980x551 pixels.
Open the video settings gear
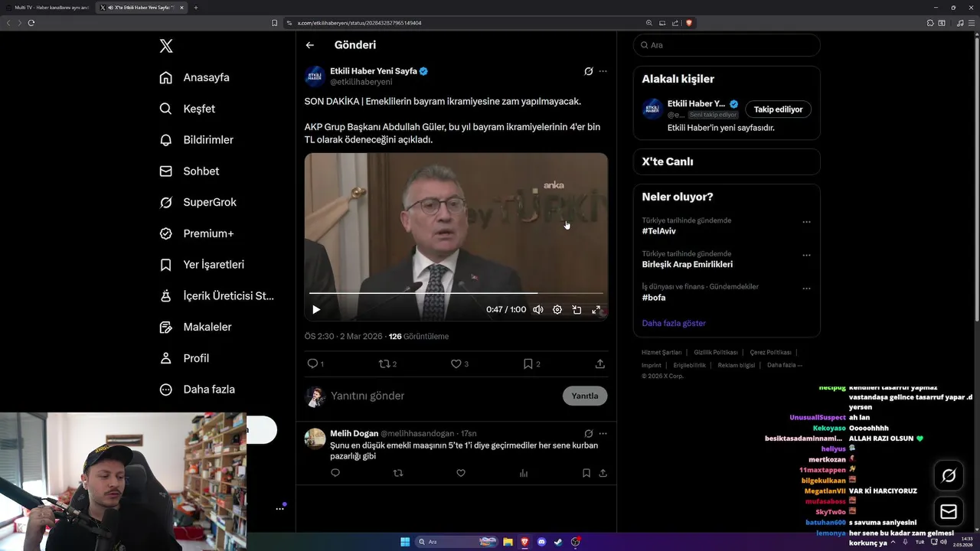[x=557, y=309]
